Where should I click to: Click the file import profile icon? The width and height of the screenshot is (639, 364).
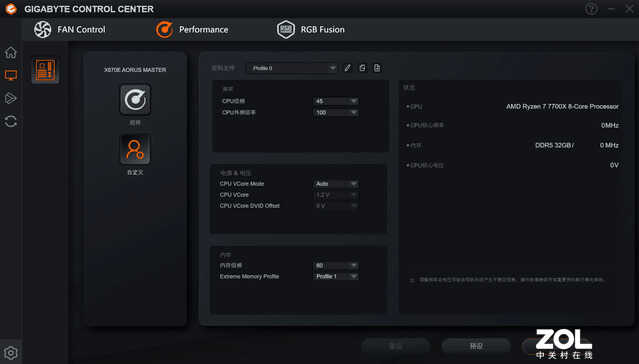click(x=377, y=68)
